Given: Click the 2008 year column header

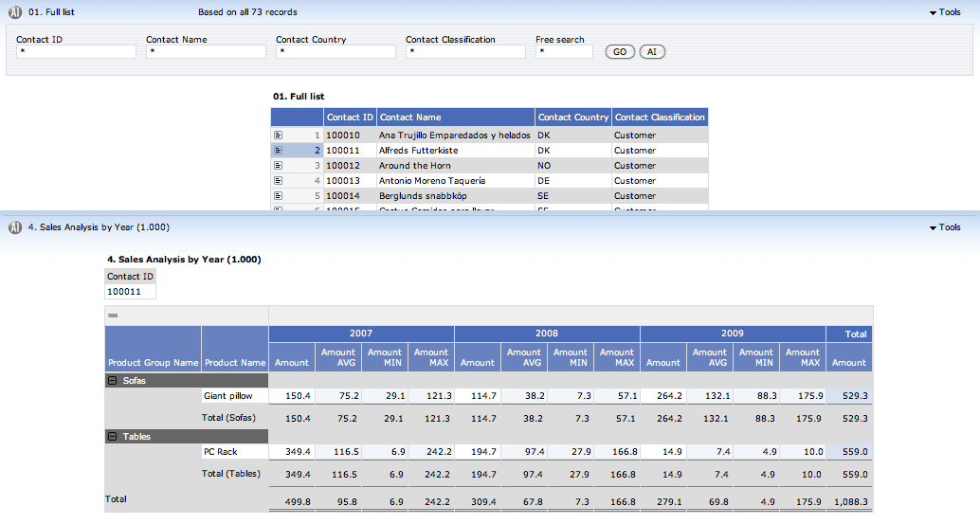Looking at the screenshot, I should pyautogui.click(x=547, y=334).
